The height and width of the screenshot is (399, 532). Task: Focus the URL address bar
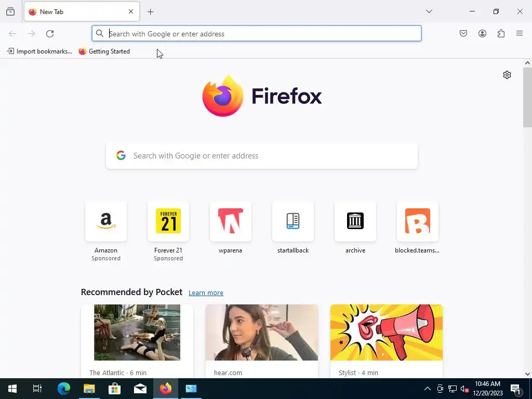[x=257, y=34]
